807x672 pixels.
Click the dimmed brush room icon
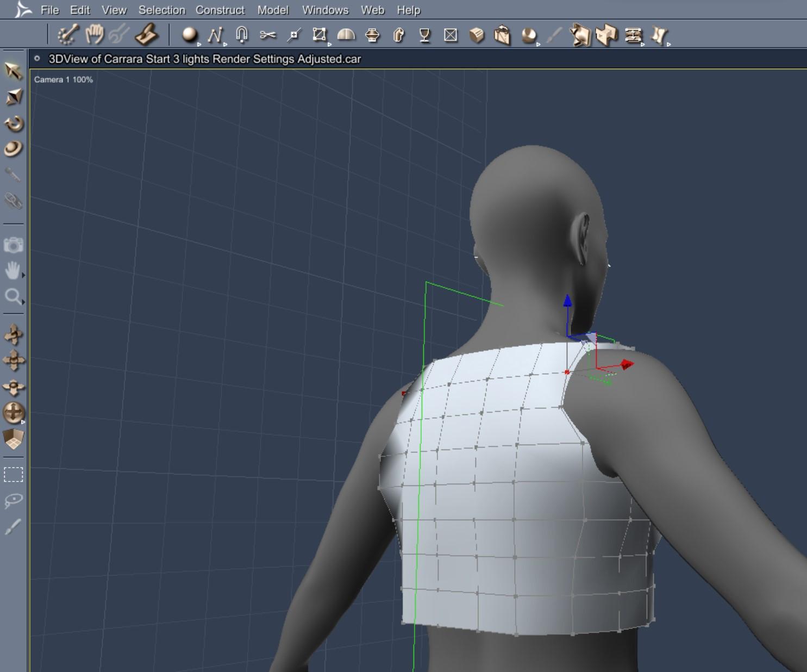(120, 35)
